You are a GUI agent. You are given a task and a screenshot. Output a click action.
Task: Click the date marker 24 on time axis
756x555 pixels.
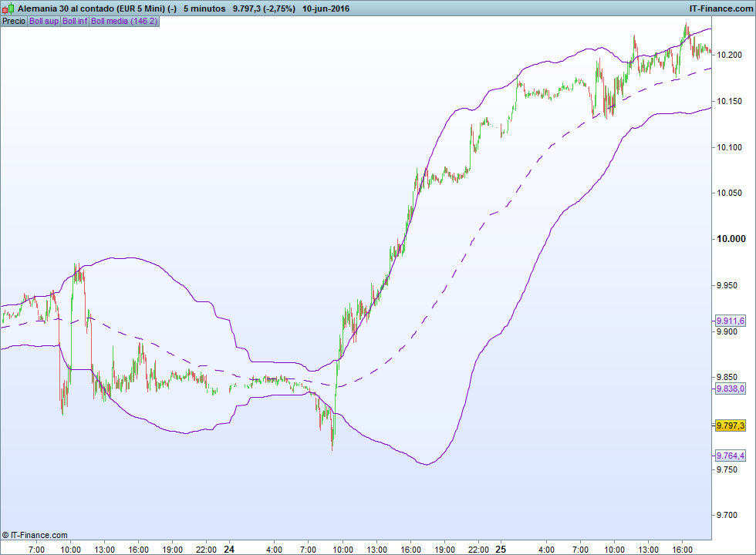[230, 549]
